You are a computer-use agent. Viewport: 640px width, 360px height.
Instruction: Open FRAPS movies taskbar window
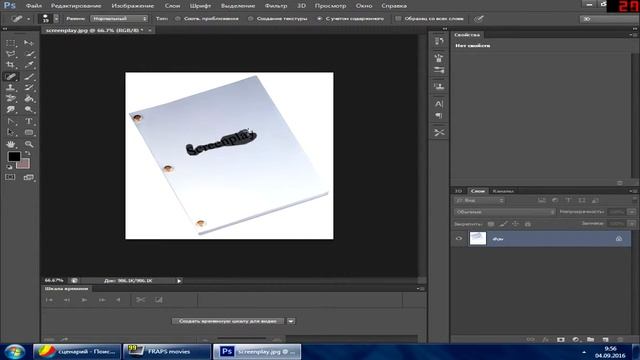tap(167, 351)
